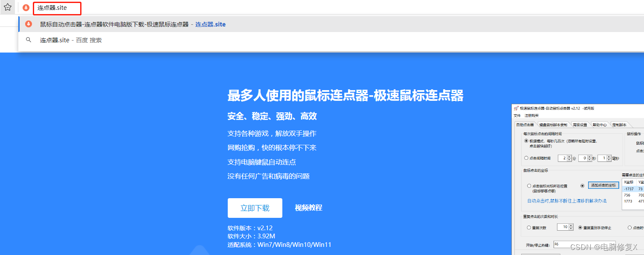Switch to the 自动点击器 tab
The height and width of the screenshot is (255, 644).
(525, 125)
